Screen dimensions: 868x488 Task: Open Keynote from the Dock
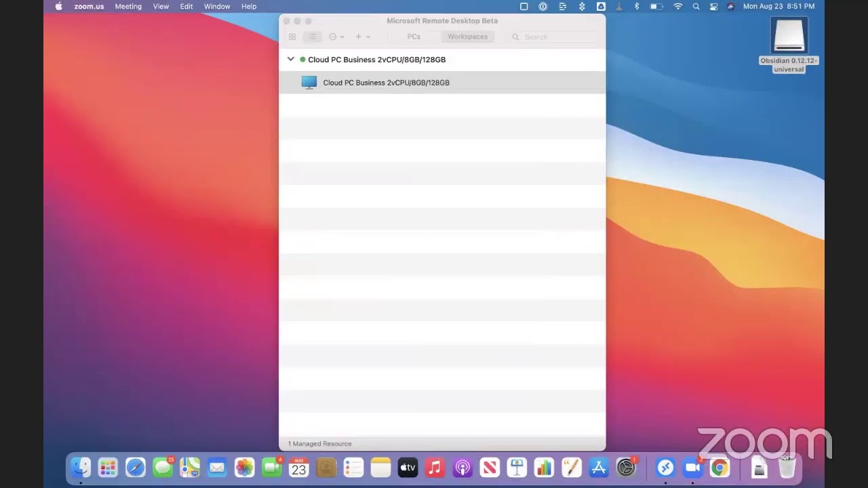click(517, 468)
